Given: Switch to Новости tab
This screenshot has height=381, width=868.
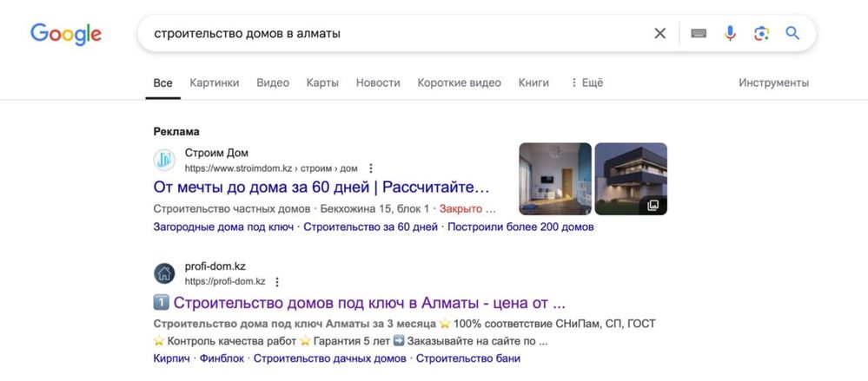Looking at the screenshot, I should (378, 83).
